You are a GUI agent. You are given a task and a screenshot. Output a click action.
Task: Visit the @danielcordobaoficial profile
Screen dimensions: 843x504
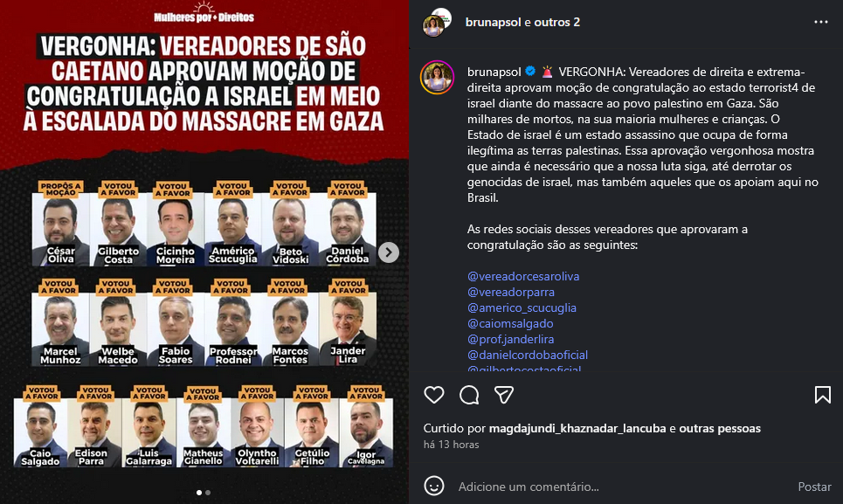click(x=528, y=355)
